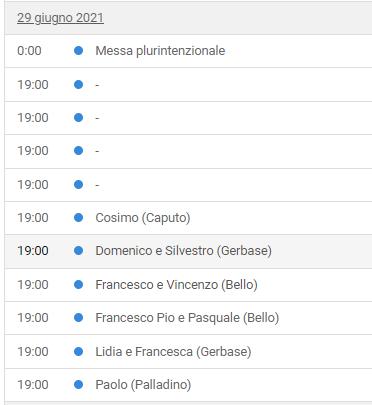Open the Messa plurintenzionale event

160,51
